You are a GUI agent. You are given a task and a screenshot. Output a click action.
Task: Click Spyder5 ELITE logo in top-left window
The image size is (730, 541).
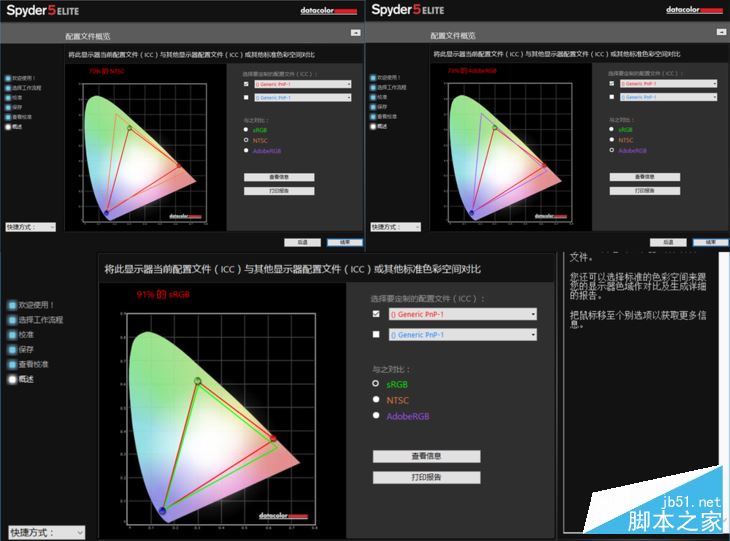42,10
